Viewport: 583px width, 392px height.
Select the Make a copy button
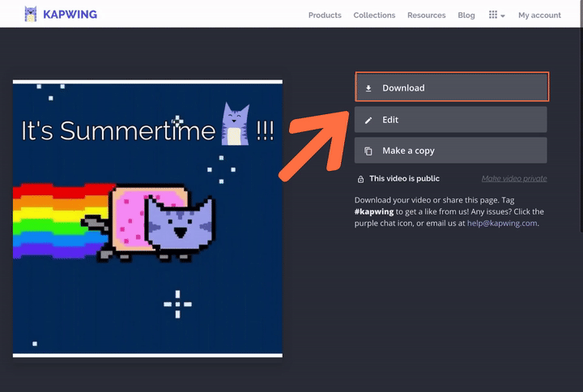(x=451, y=151)
